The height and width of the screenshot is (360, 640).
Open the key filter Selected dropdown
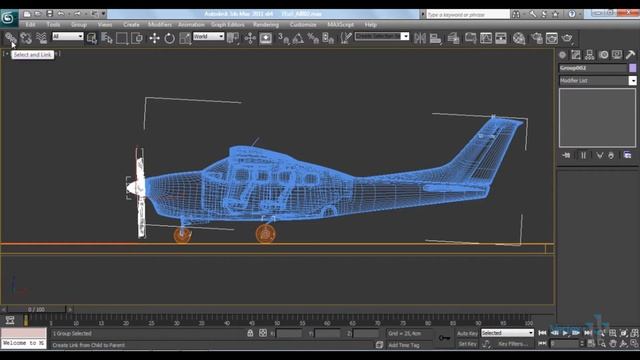[x=507, y=333]
